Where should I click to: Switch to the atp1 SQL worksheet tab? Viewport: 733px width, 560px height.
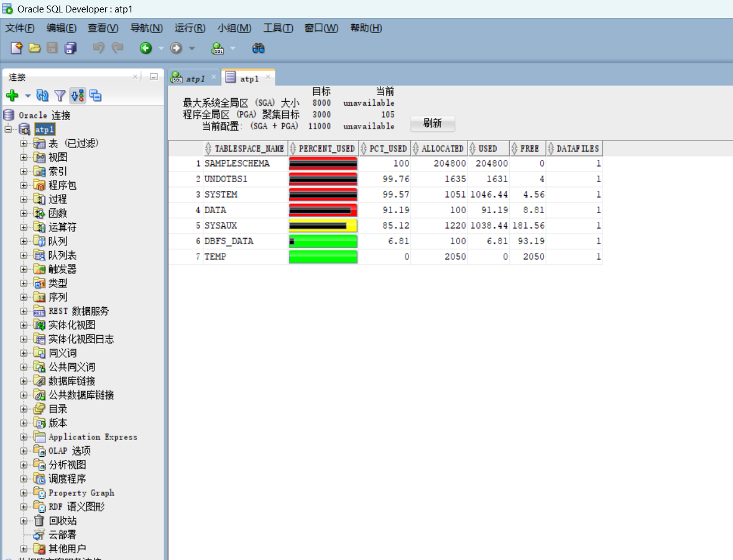[x=195, y=79]
